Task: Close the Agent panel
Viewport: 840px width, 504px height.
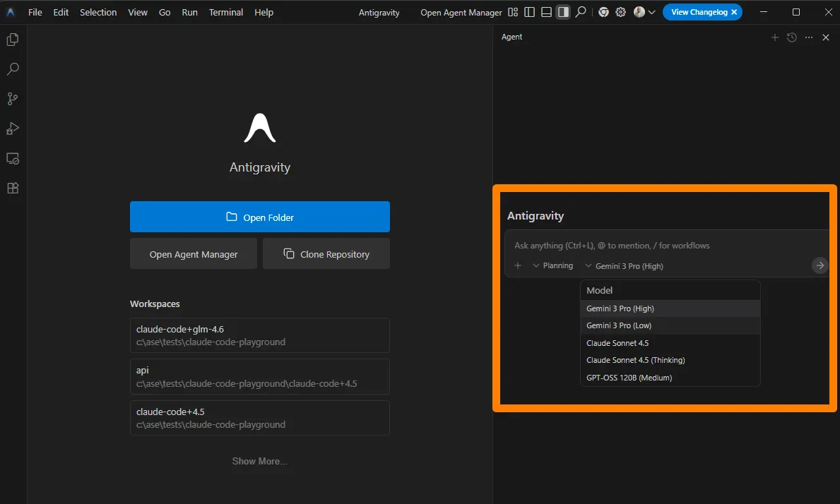Action: pyautogui.click(x=826, y=37)
